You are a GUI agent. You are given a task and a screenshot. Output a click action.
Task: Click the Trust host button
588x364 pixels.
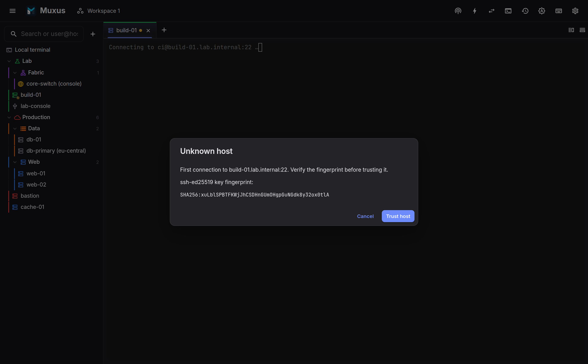tap(398, 216)
